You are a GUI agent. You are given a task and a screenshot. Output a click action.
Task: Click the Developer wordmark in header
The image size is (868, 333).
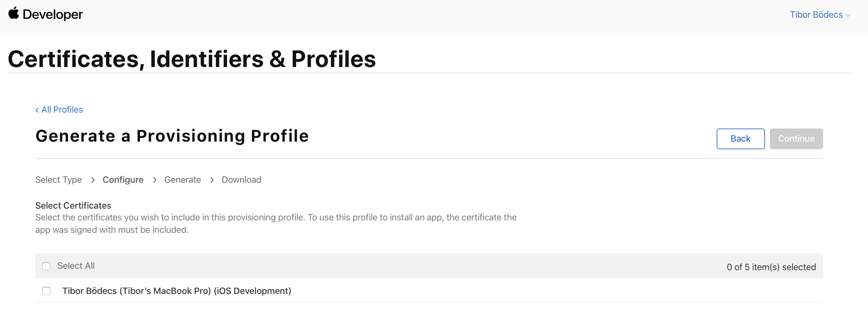click(x=53, y=15)
